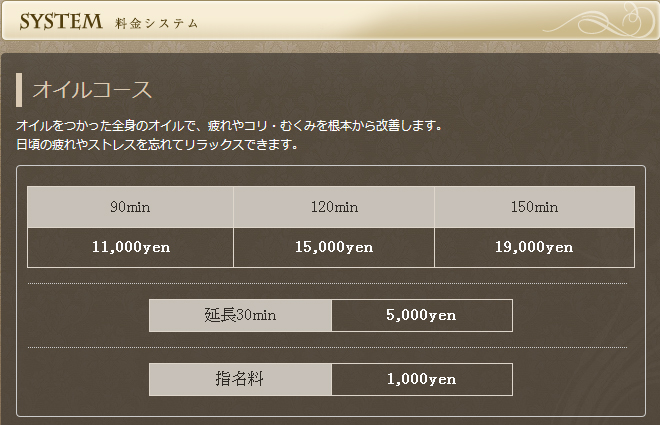
Task: Click the 15,000yen price cell
Action: 334,247
